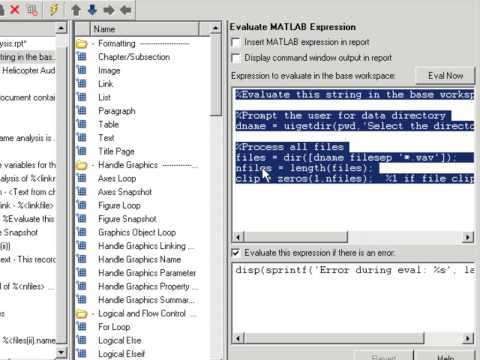Click the expression box horizontal scrollbar thumb

pyautogui.click(x=296, y=237)
